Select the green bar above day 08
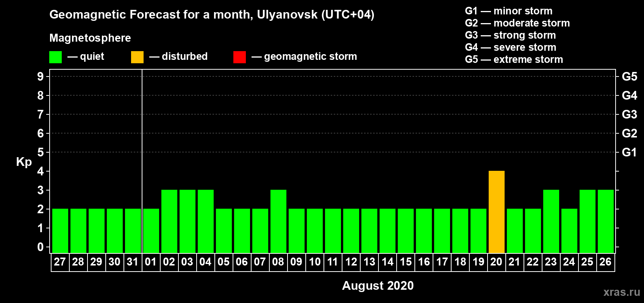The image size is (644, 303). point(278,221)
